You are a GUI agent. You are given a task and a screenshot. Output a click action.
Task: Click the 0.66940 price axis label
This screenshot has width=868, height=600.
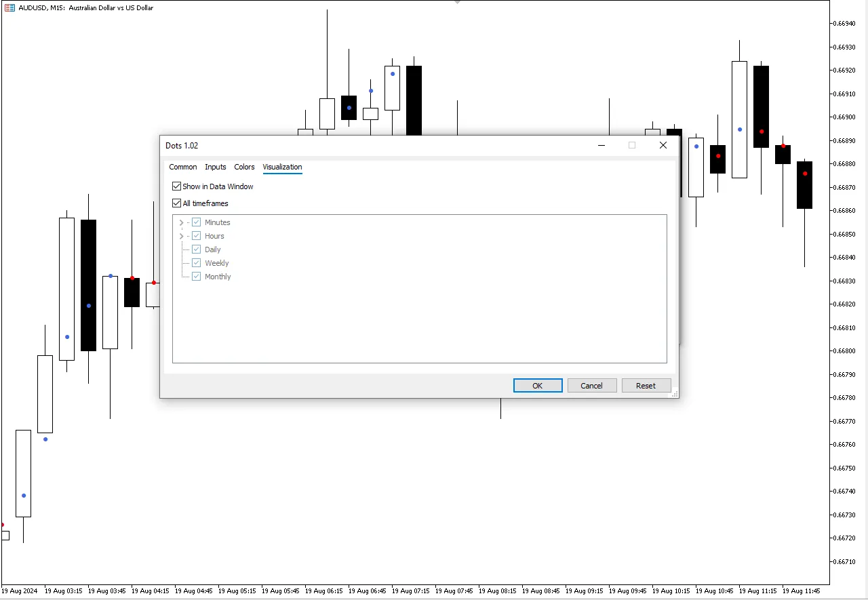click(x=845, y=24)
